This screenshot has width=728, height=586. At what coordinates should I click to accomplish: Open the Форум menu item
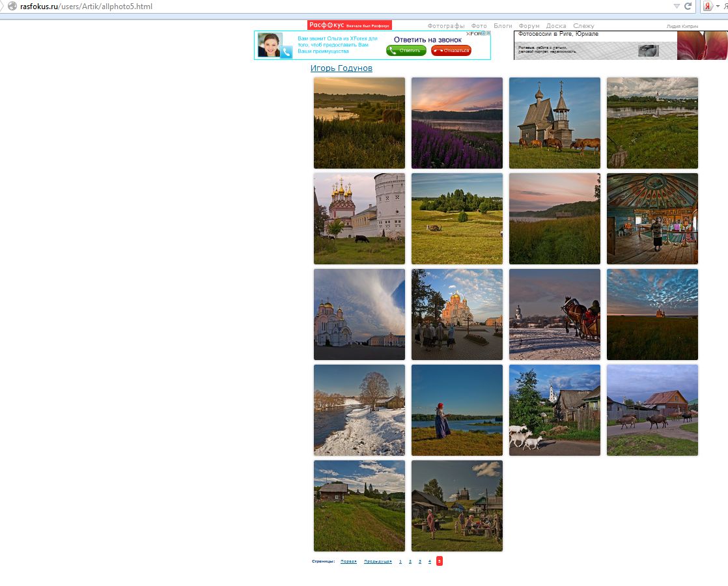click(529, 26)
